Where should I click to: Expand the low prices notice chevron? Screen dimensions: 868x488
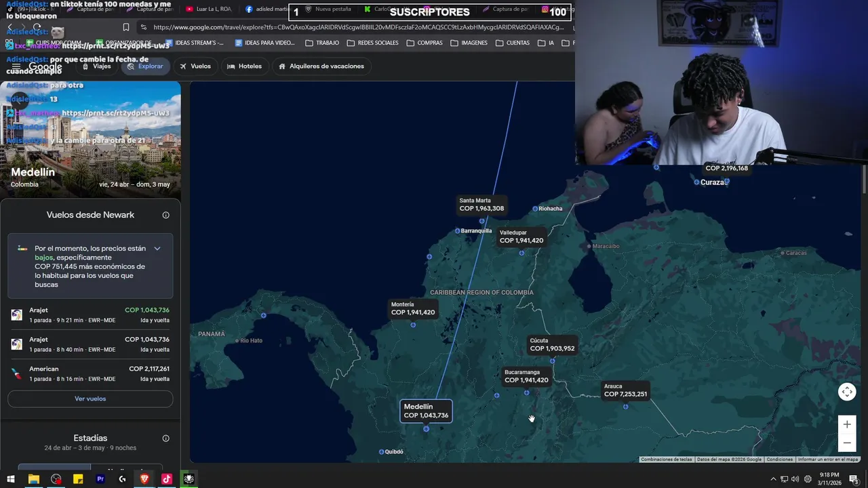[x=157, y=249]
